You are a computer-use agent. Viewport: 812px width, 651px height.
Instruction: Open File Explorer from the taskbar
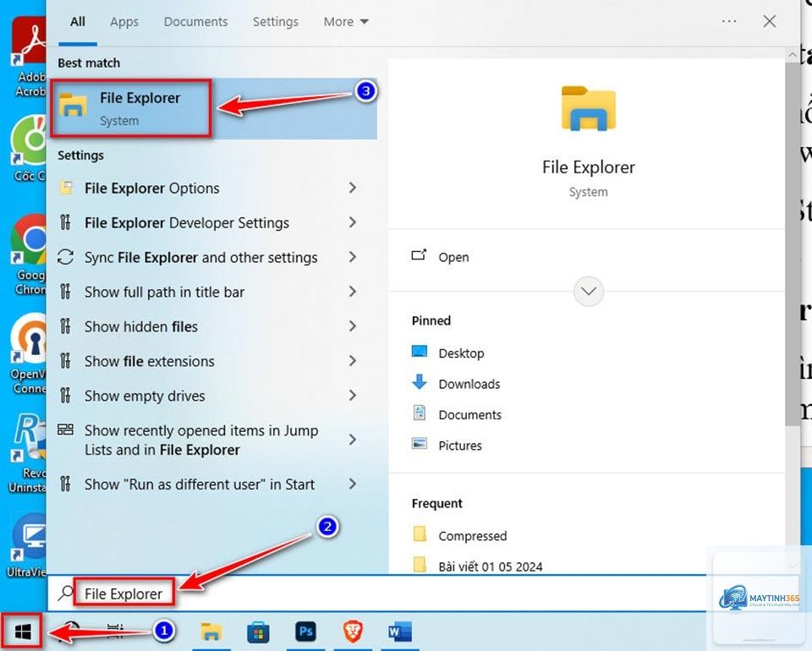click(x=211, y=632)
